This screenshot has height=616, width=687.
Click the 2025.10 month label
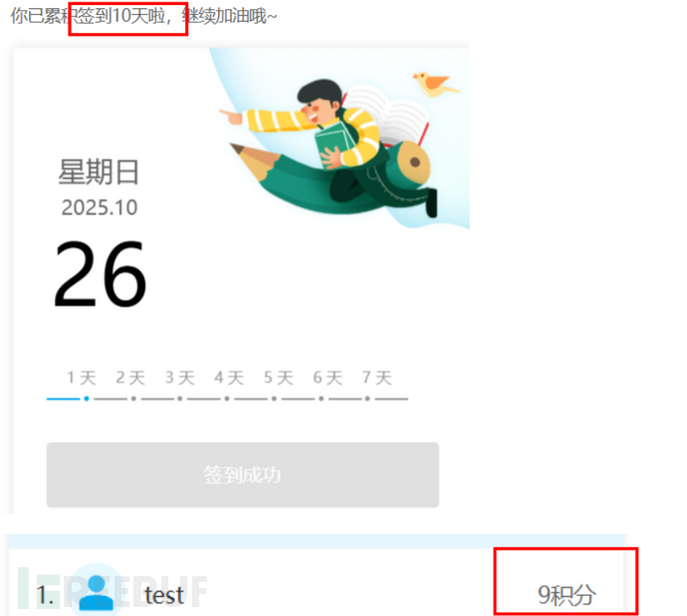point(100,207)
